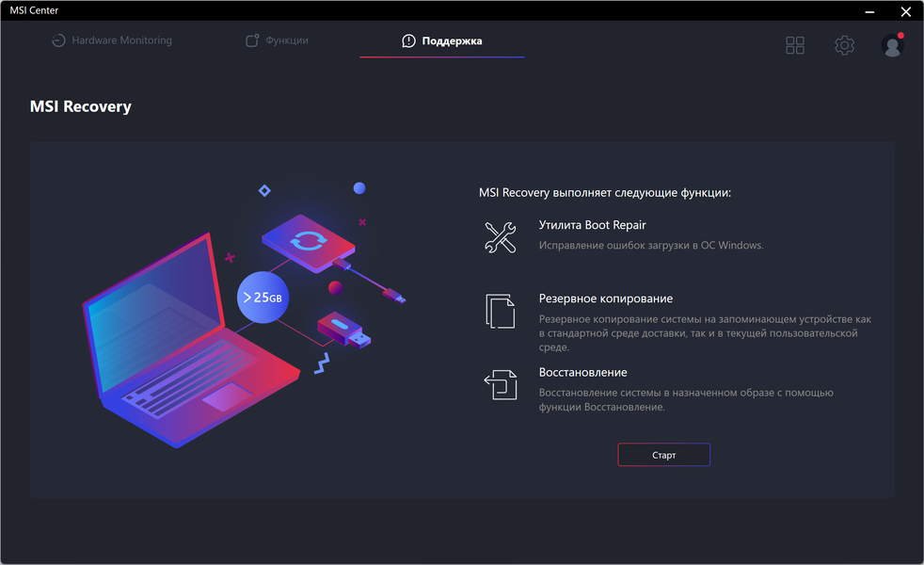Select the Поддержка tab
Screen dimensions: 924x565
coord(442,40)
